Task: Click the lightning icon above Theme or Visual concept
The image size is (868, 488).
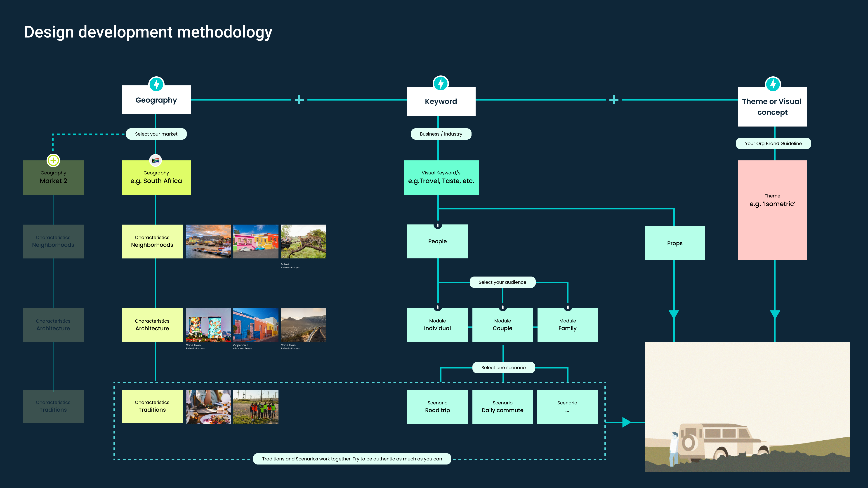Action: (x=773, y=84)
